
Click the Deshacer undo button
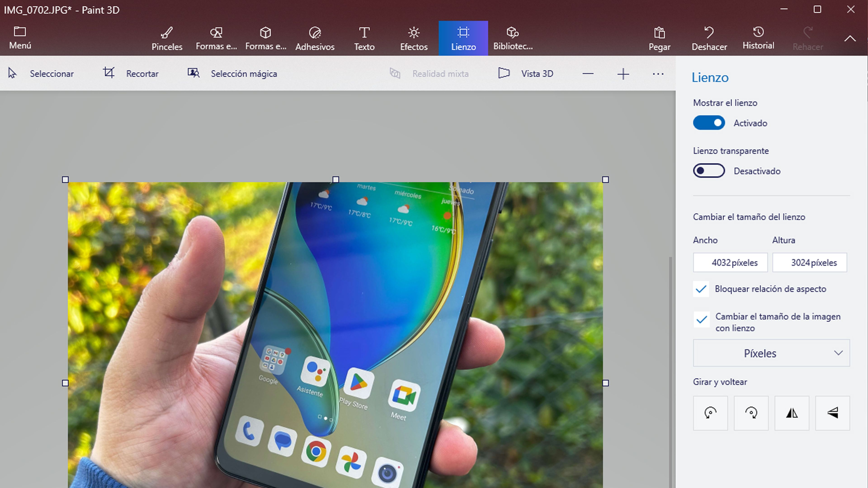(709, 38)
